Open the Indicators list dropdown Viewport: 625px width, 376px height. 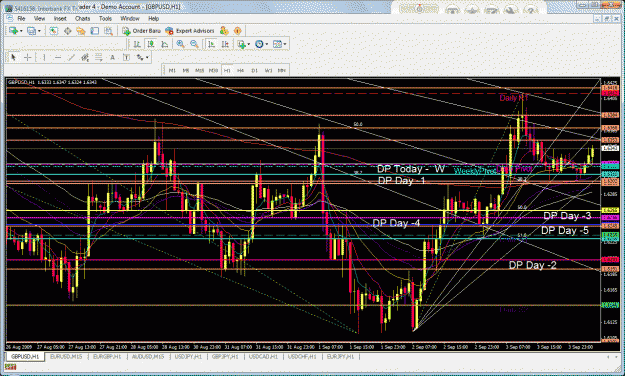pyautogui.click(x=243, y=44)
